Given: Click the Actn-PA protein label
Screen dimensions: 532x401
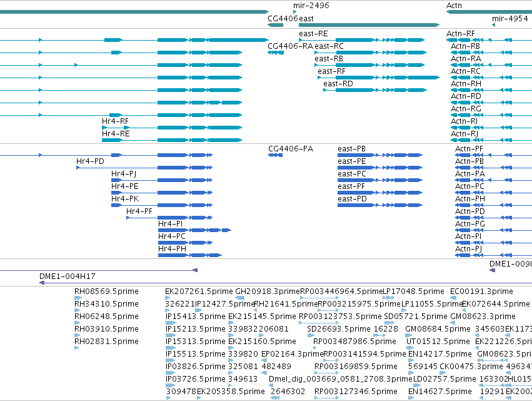Looking at the screenshot, I should [x=470, y=174].
